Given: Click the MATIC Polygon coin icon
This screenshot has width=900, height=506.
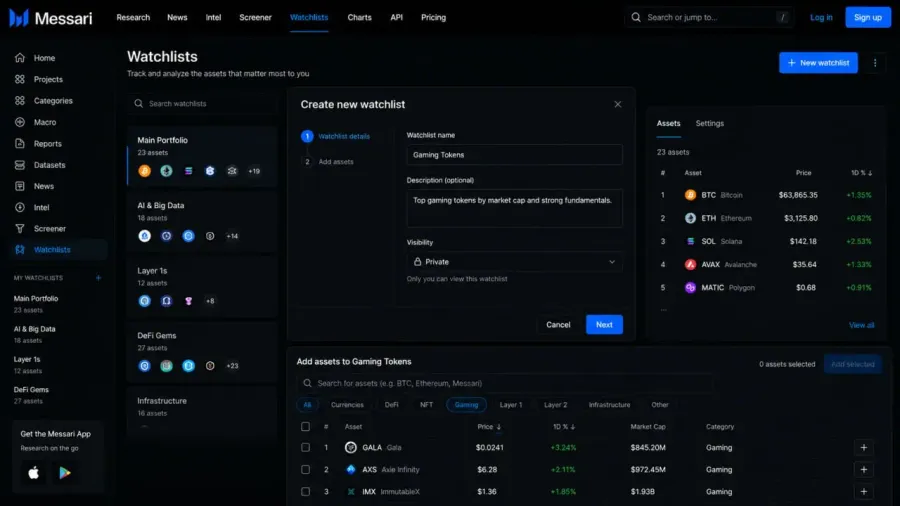Looking at the screenshot, I should [690, 287].
